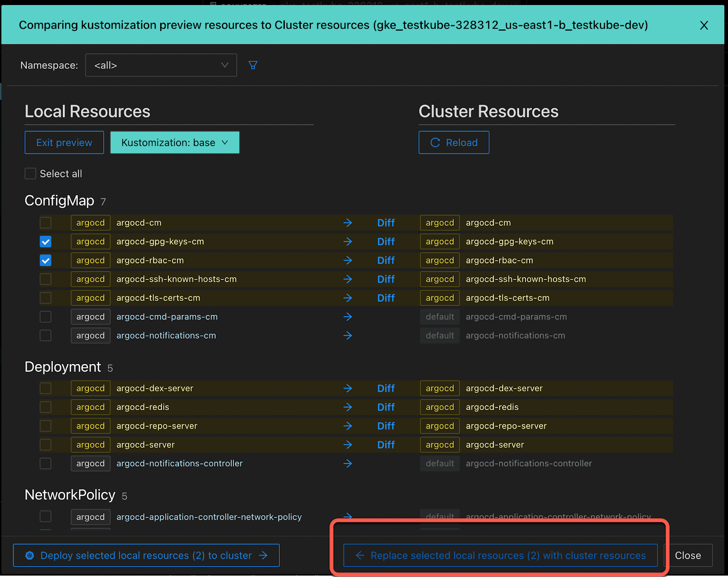
Task: Open Diff for argocd-redis
Action: click(x=386, y=407)
